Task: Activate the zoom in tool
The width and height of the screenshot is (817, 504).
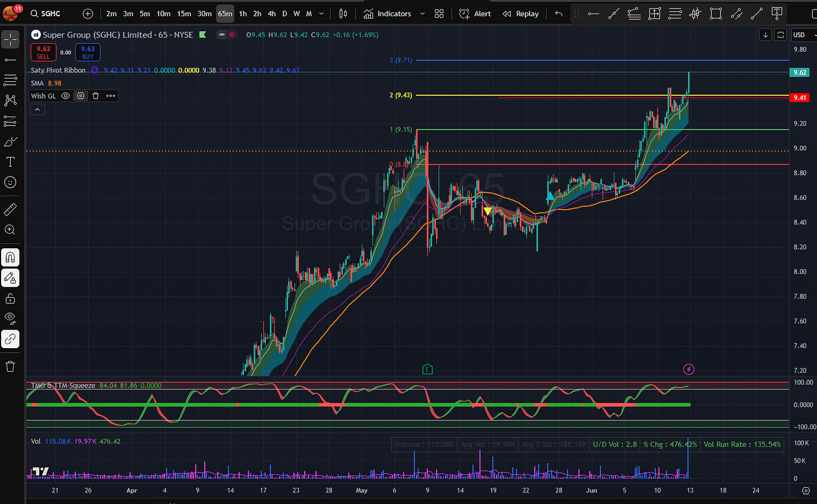Action: click(x=10, y=230)
